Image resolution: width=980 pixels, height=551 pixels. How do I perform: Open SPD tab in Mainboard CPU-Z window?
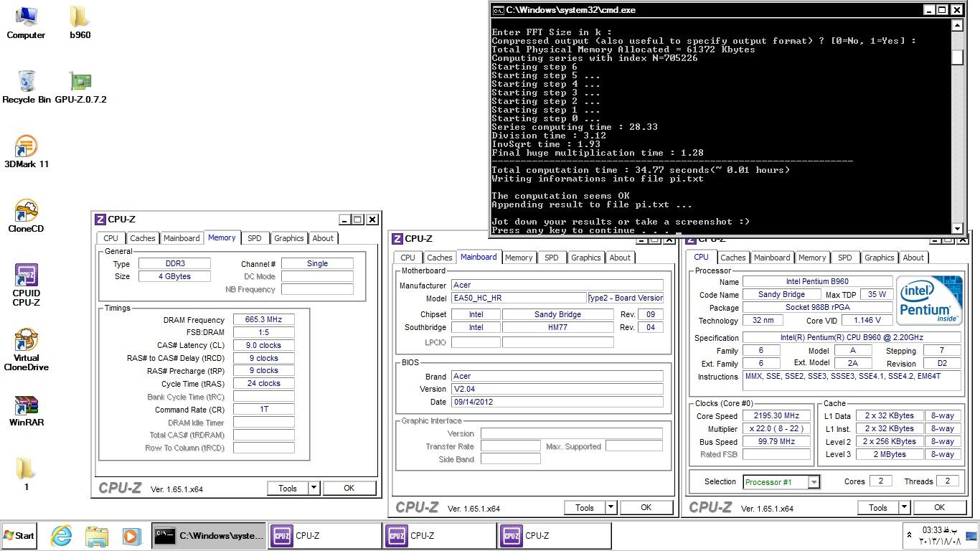pyautogui.click(x=551, y=258)
